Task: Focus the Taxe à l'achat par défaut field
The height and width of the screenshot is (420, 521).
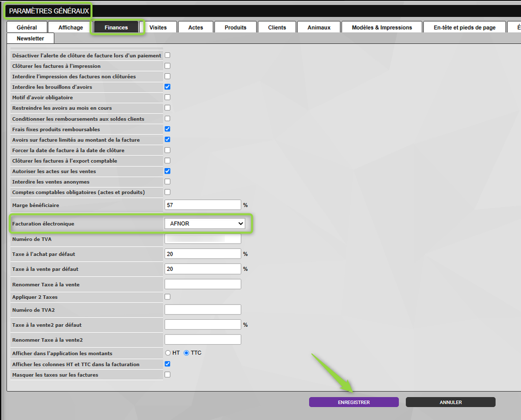Action: 202,254
